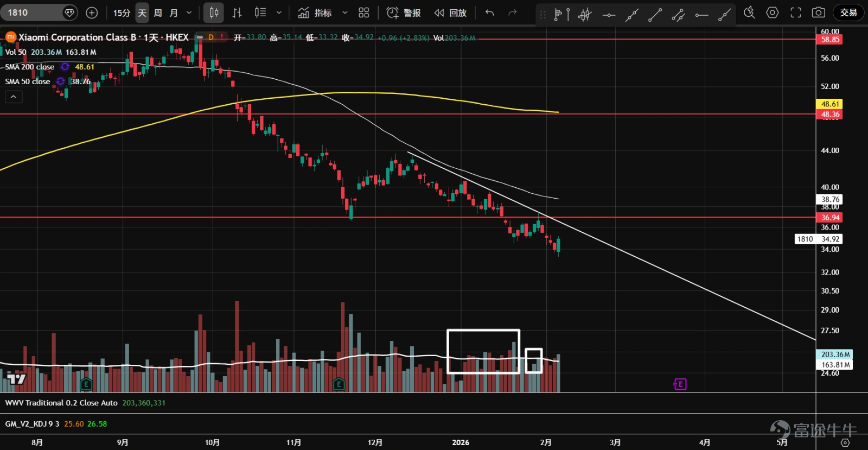
Task: Undo the last chart action
Action: pyautogui.click(x=489, y=12)
